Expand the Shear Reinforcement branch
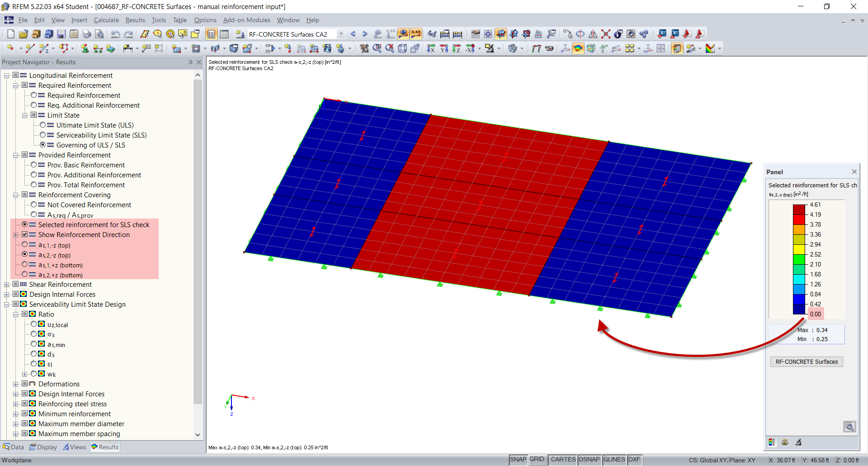 pyautogui.click(x=6, y=284)
